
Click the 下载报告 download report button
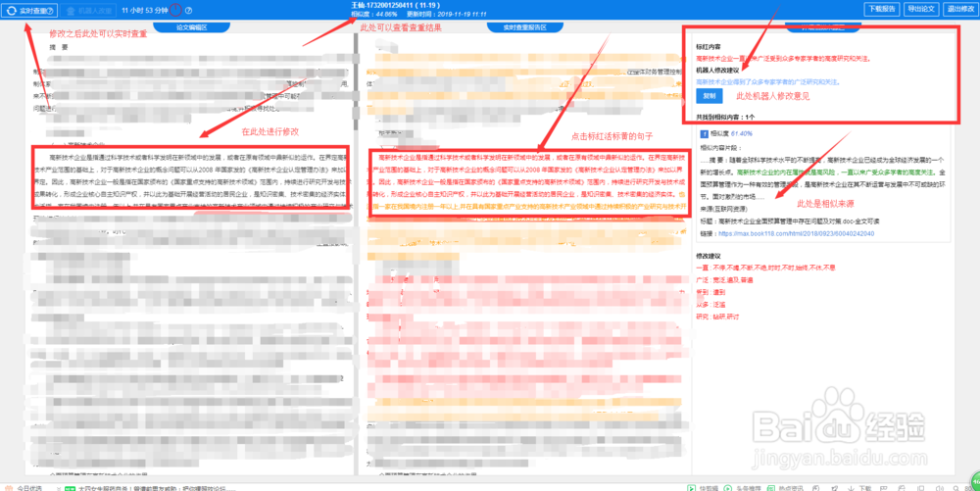click(x=882, y=9)
